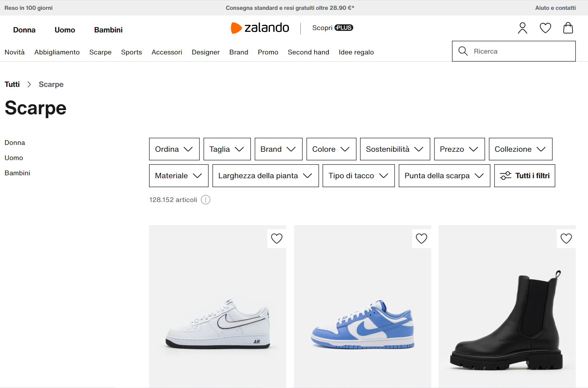Image resolution: width=588 pixels, height=388 pixels.
Task: Select the Uomo top tab
Action: tap(65, 30)
